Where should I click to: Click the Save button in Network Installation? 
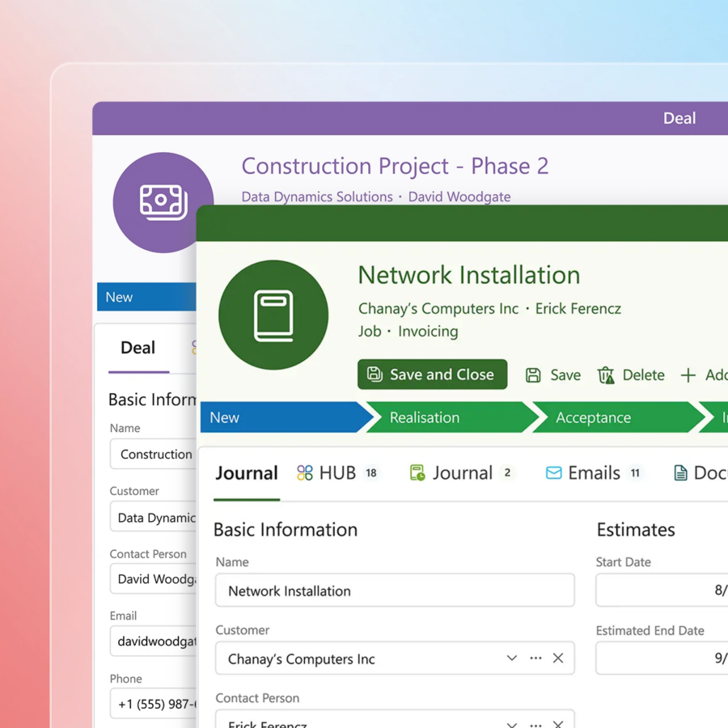[x=553, y=375]
